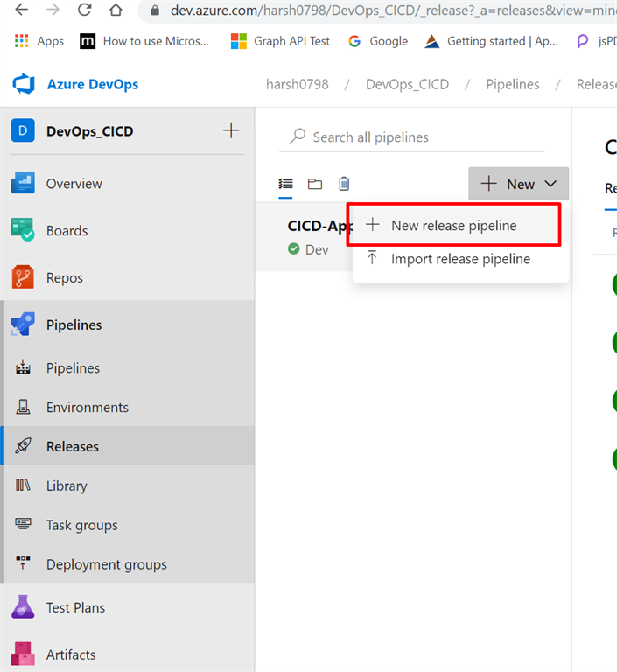Open the Graph API Test bookmark
Image resolution: width=617 pixels, height=672 pixels.
pyautogui.click(x=280, y=41)
